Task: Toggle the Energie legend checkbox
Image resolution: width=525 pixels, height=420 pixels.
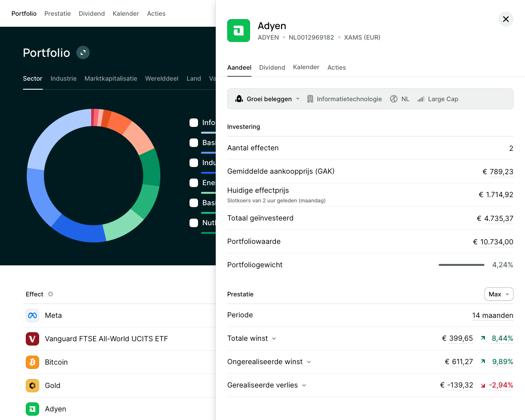Action: click(x=194, y=183)
